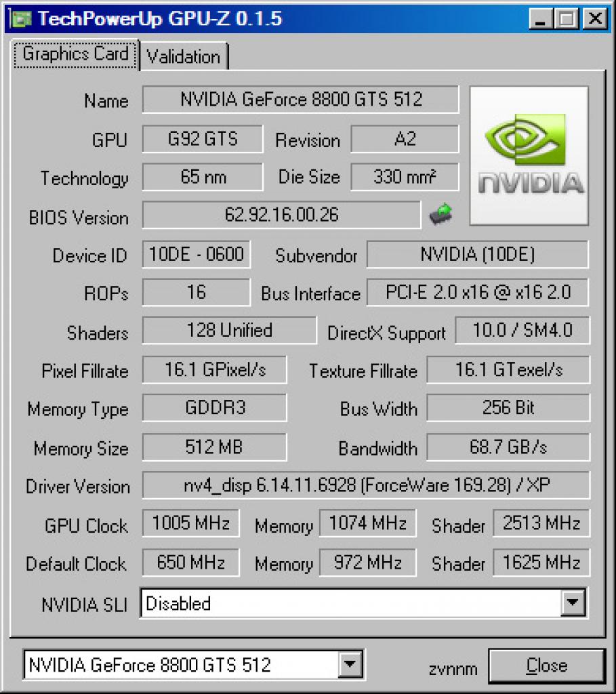Image resolution: width=616 pixels, height=694 pixels.
Task: Click the Device ID field 10DE - 0600
Action: [197, 255]
